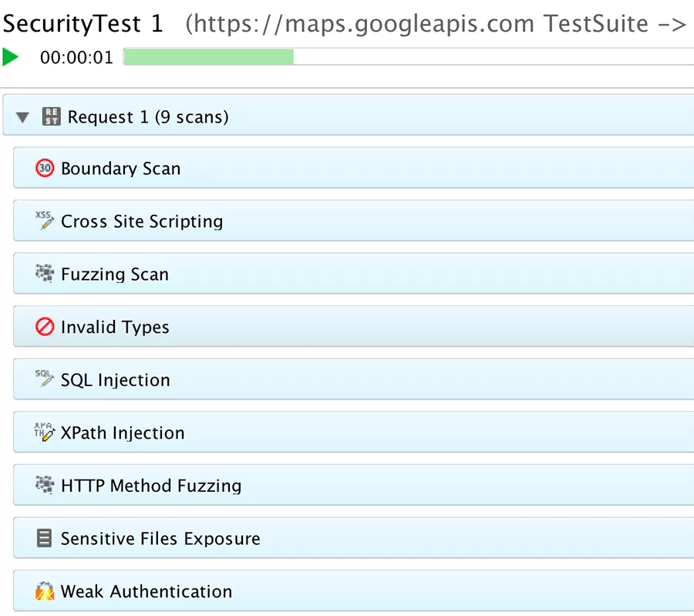Select the SQL Injection scan label

click(x=116, y=380)
